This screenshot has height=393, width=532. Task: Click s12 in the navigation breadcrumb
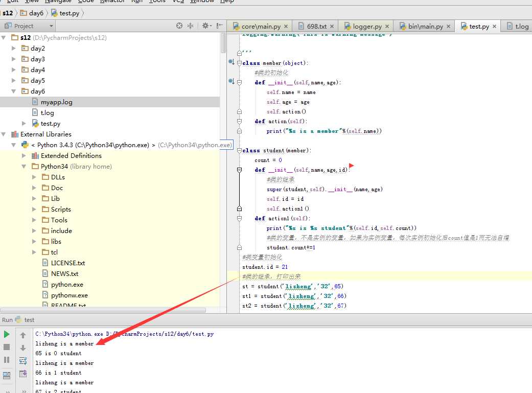pos(8,13)
